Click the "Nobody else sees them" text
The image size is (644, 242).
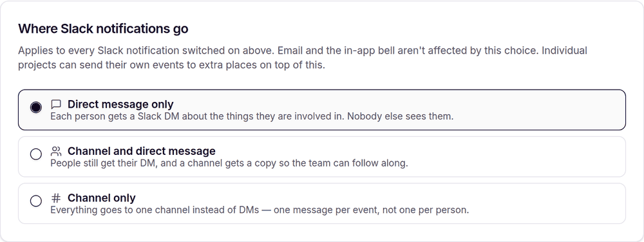(401, 116)
